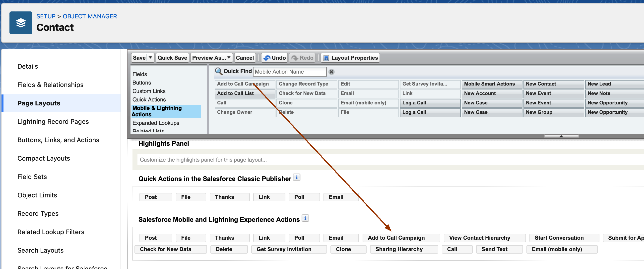Select Change Record Type palette item
The width and height of the screenshot is (644, 269).
click(307, 84)
